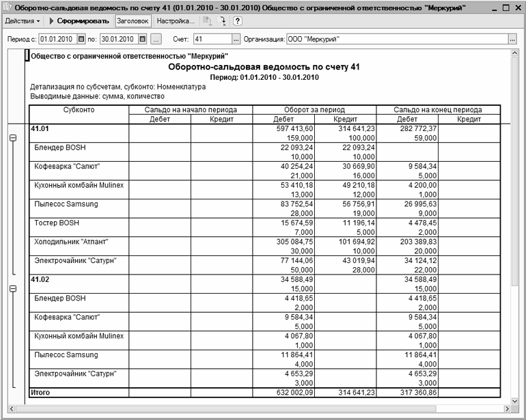Click ellipsis button next to Счет field
This screenshot has width=526, height=420.
pos(236,39)
